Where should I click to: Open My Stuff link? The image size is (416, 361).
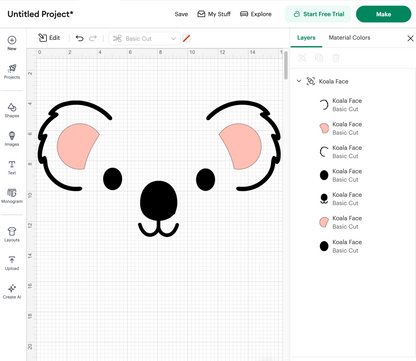click(x=214, y=14)
